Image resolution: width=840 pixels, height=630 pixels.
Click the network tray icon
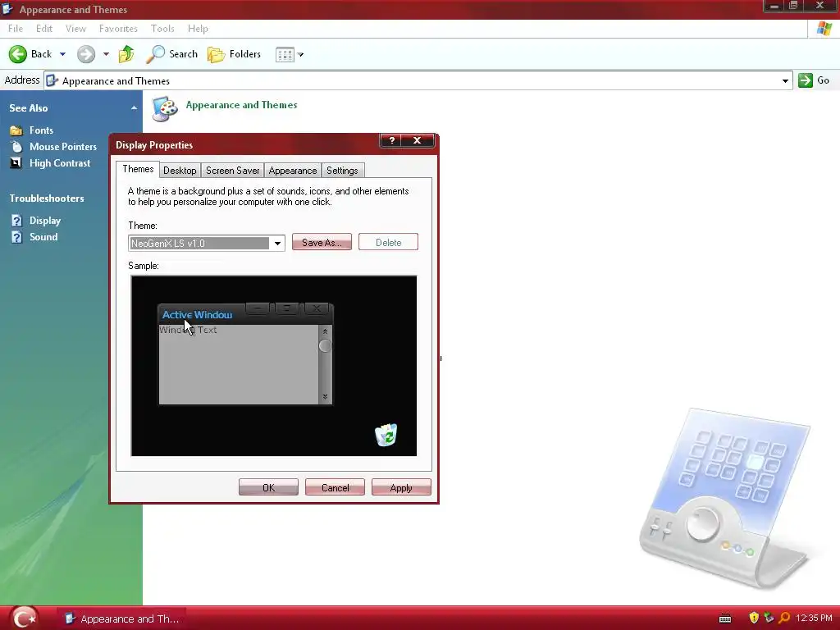coord(769,619)
